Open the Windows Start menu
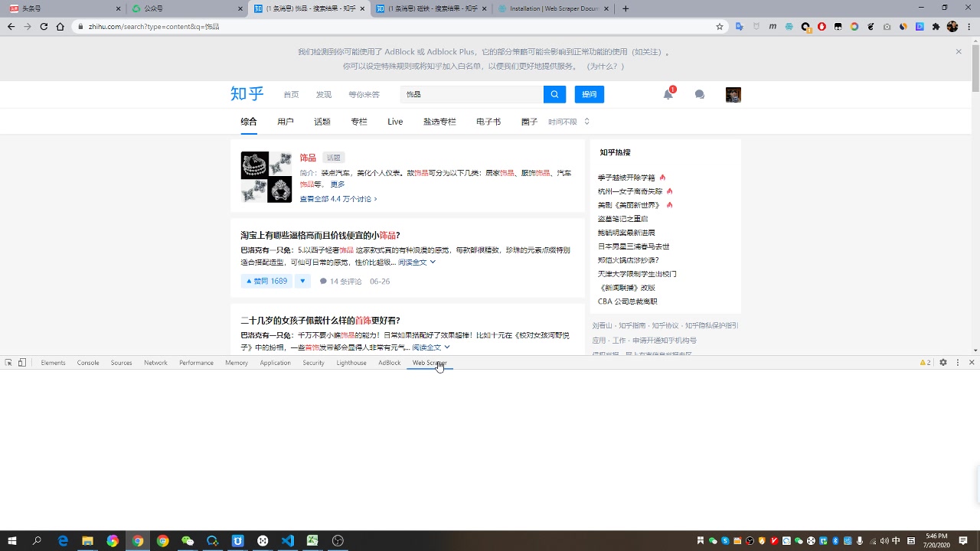Screen dimensions: 980x551 12,541
